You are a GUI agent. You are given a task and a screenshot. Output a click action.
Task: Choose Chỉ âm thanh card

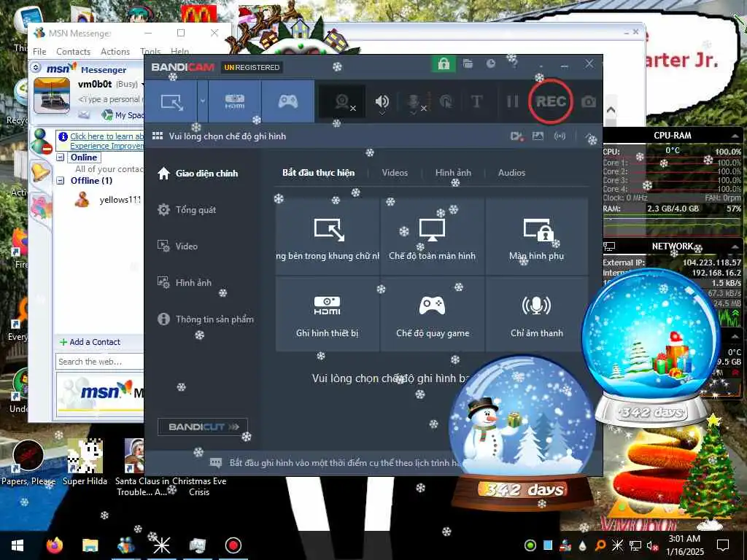[x=536, y=314]
